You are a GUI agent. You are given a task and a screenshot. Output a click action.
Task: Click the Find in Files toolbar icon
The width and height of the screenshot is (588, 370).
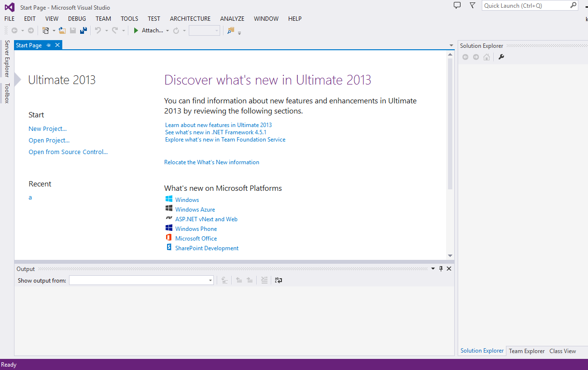pos(231,30)
